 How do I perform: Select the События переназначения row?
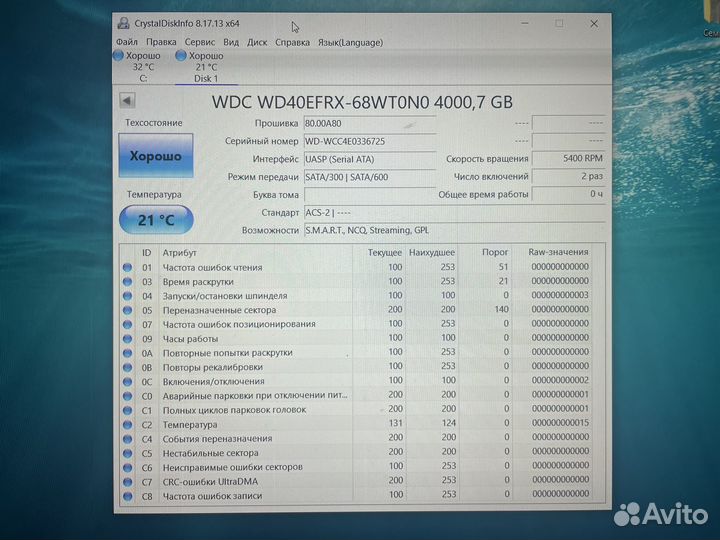click(x=356, y=439)
